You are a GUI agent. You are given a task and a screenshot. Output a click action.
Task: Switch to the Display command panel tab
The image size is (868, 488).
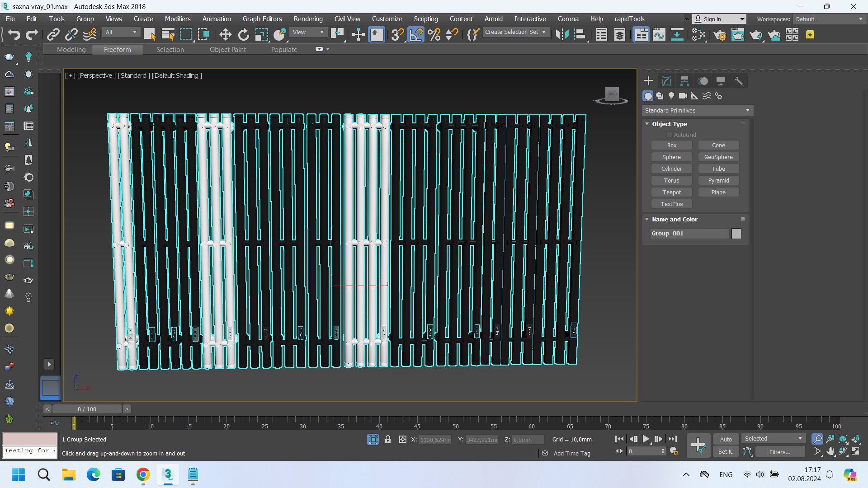coord(721,81)
